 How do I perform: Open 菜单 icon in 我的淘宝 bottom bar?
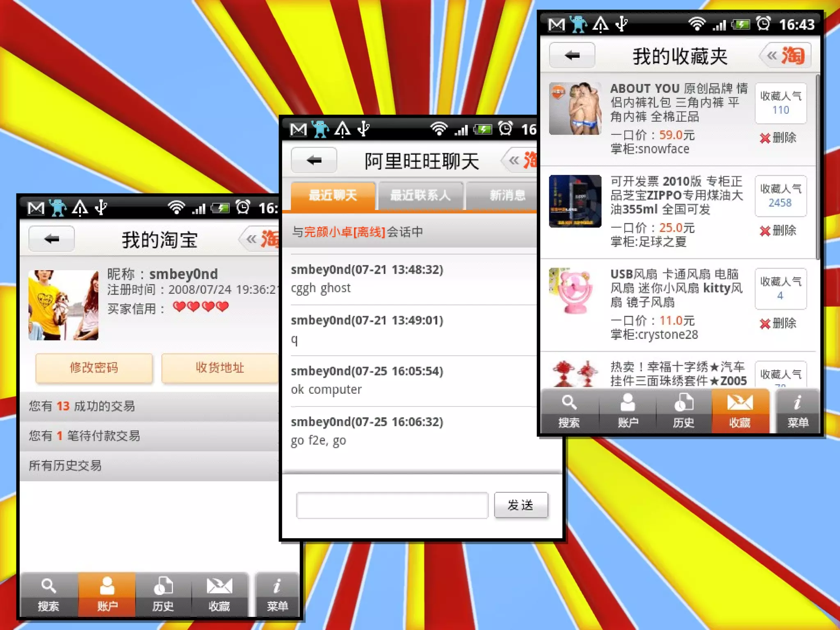coord(277,595)
